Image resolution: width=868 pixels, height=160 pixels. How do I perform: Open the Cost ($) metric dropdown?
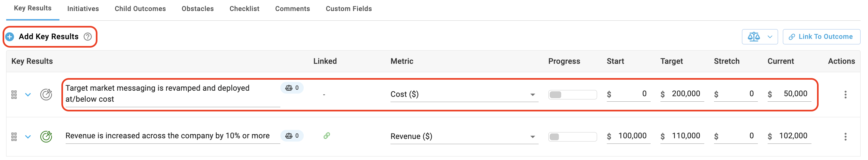tap(464, 95)
